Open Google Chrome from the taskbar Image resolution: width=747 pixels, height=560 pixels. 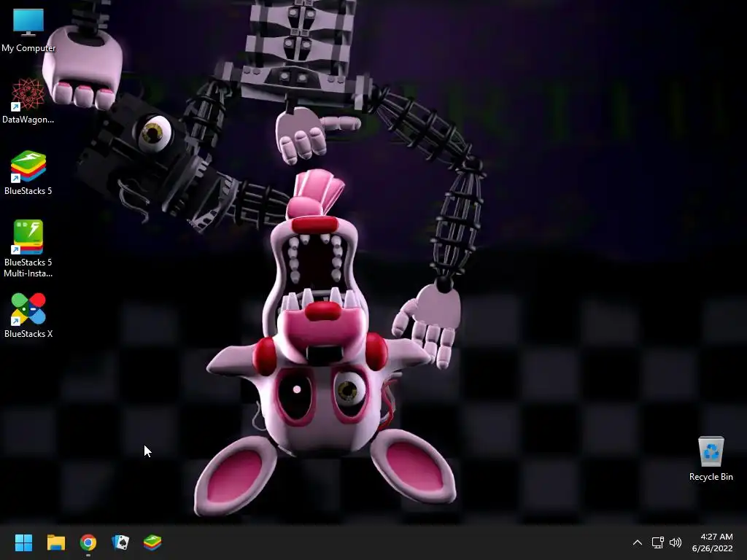[x=88, y=542]
